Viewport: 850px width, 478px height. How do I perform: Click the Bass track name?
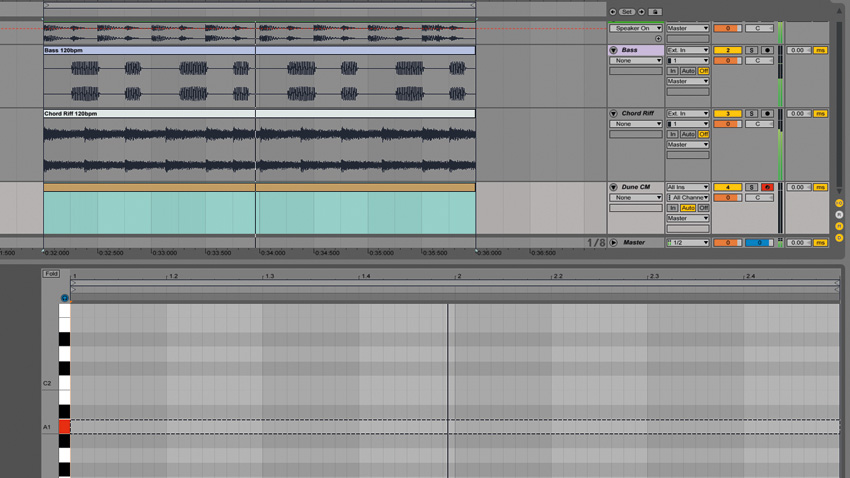629,50
